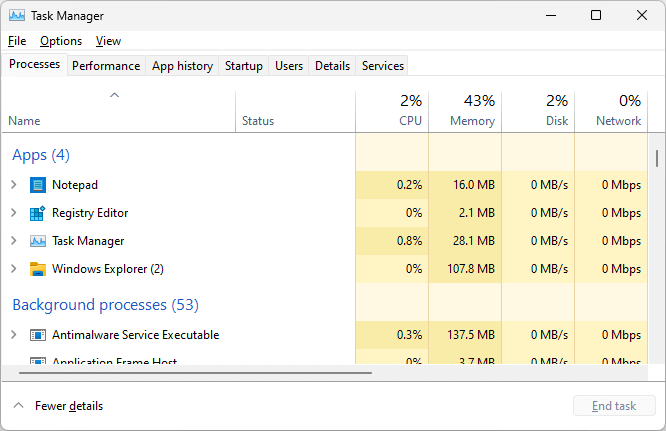Image resolution: width=666 pixels, height=431 pixels.
Task: Open the View menu
Action: pyautogui.click(x=108, y=41)
